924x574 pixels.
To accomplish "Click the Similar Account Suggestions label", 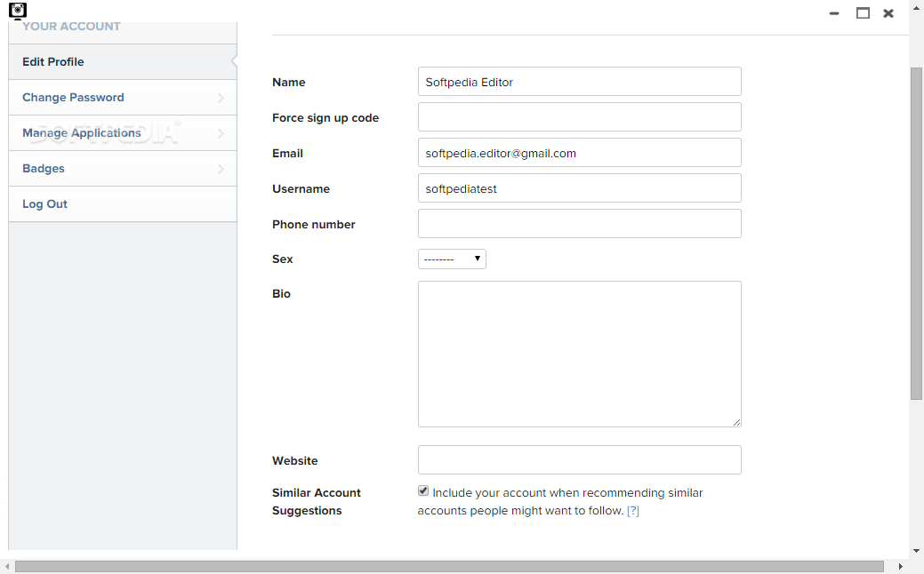I will point(317,502).
